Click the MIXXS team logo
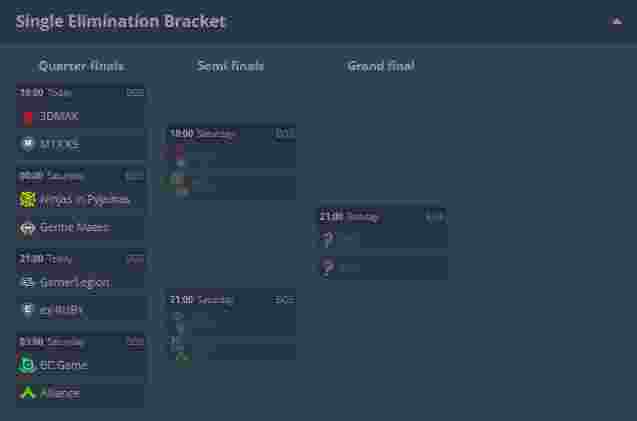 click(x=27, y=144)
